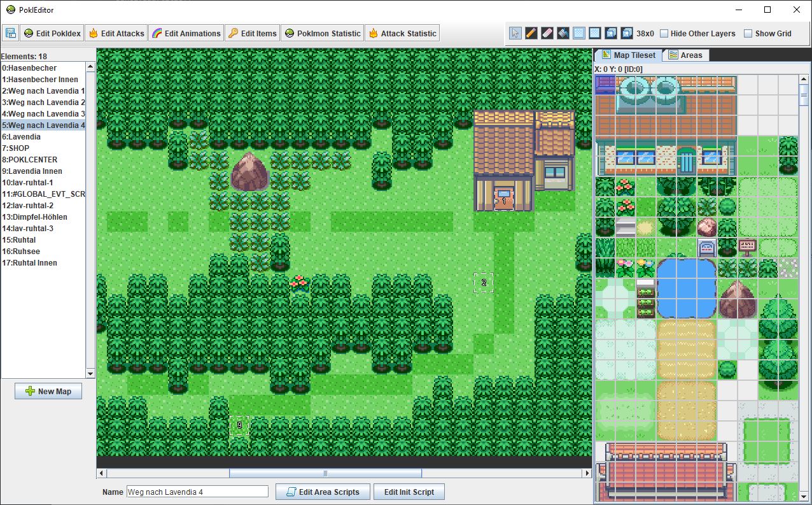Select map 12:lav-ruhtal-2
Viewport: 812px width, 505px height.
43,205
